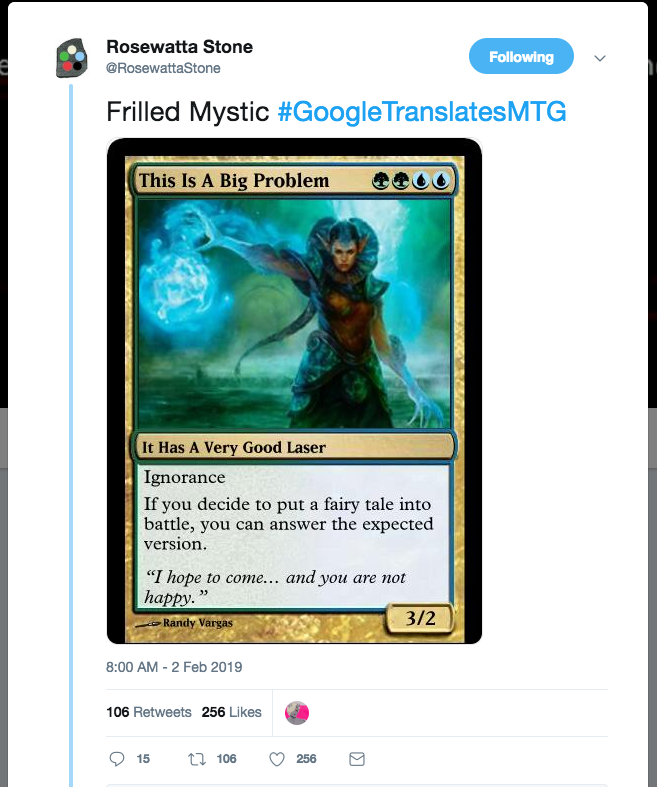Screen dimensions: 657x787
Task: Click the reply speech bubble icon
Action: pos(116,758)
